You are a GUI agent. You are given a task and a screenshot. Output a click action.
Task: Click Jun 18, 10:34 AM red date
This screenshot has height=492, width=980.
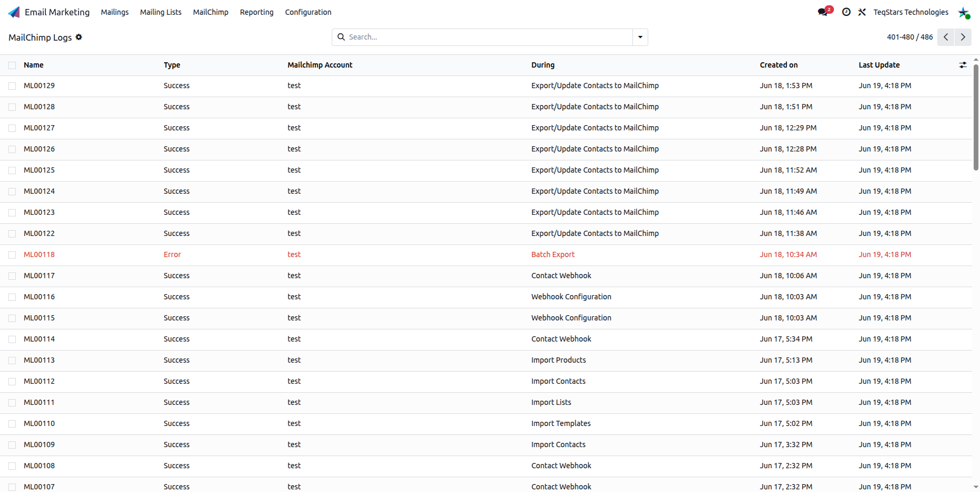pos(788,254)
